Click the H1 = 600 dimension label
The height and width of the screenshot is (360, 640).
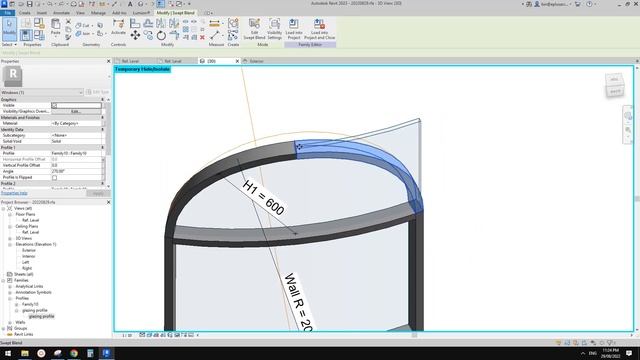[263, 198]
